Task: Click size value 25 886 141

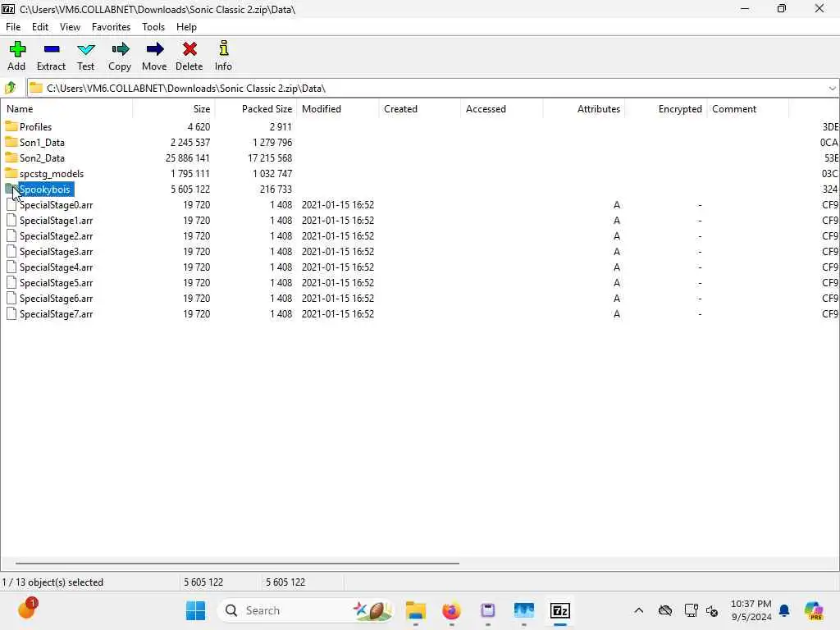Action: click(x=188, y=158)
